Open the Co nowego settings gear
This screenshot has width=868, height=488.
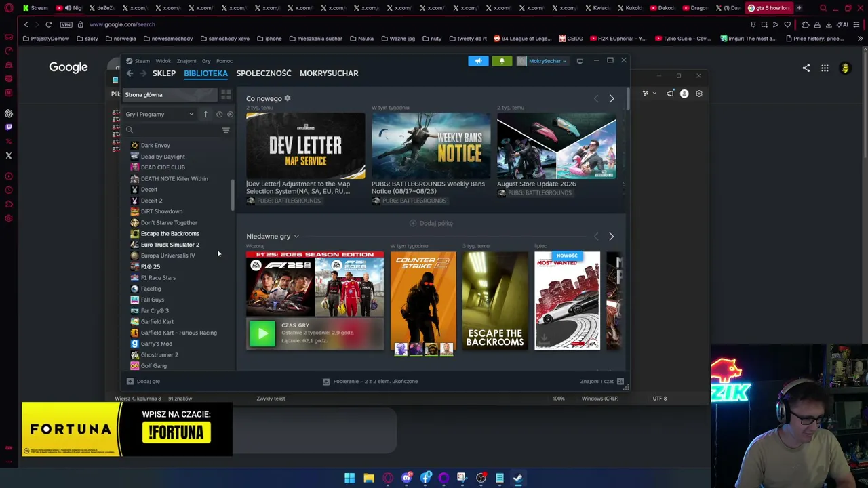[288, 98]
